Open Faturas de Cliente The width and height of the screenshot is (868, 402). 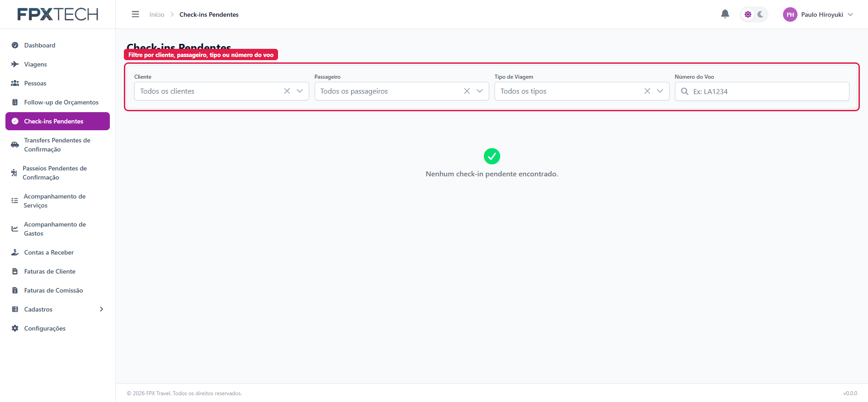coord(57,271)
